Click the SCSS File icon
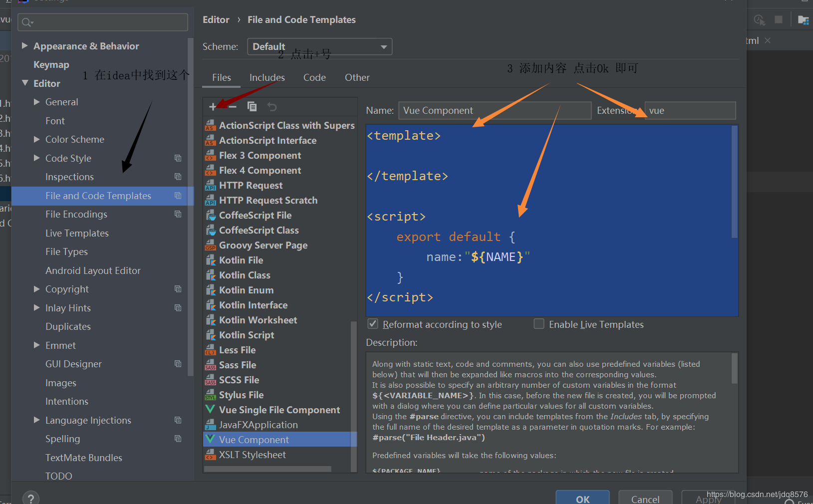The height and width of the screenshot is (504, 813). [210, 380]
